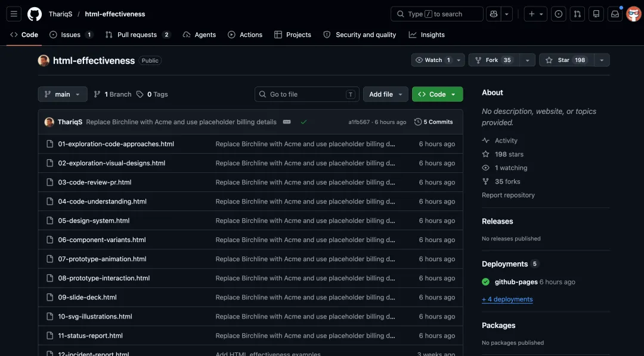Open the 5 Commits history
Viewport: 644px width, 356px height.
pyautogui.click(x=434, y=122)
